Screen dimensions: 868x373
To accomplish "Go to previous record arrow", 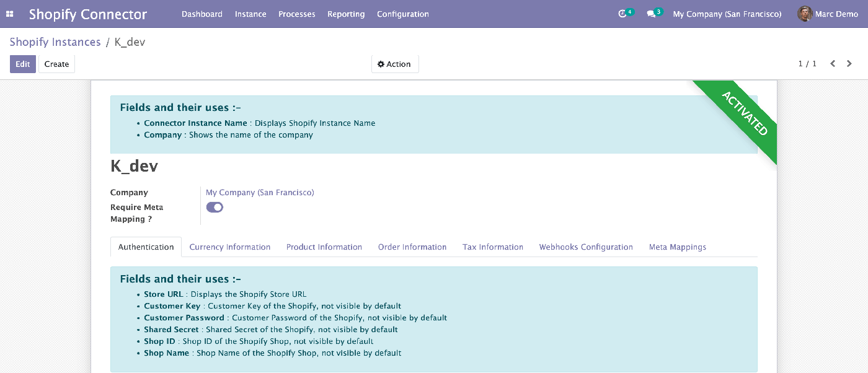I will pos(833,64).
